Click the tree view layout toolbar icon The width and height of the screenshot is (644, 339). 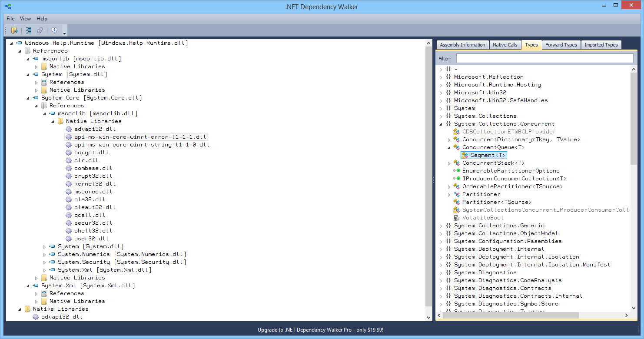(x=28, y=30)
